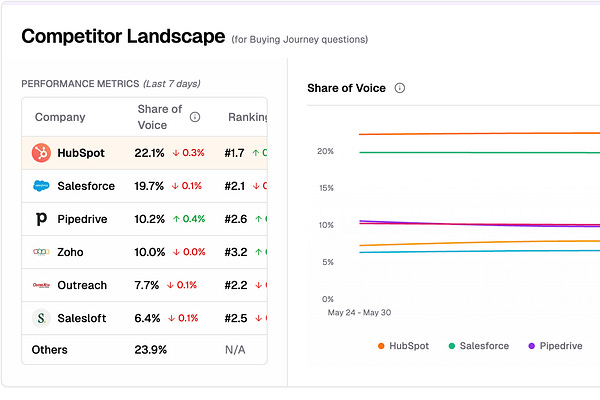Click Outreach's red down arrow next to 0.1%
Image resolution: width=600 pixels, height=400 pixels.
[x=170, y=285]
